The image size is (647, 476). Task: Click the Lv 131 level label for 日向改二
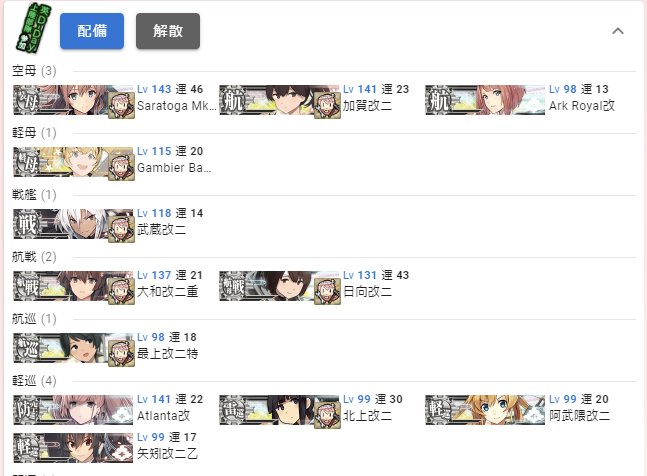pos(360,275)
